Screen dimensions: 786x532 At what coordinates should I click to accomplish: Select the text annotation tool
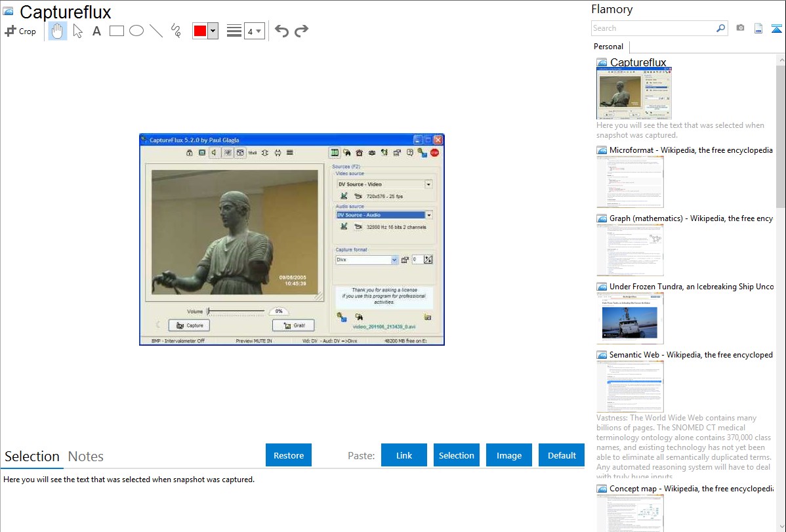click(96, 31)
